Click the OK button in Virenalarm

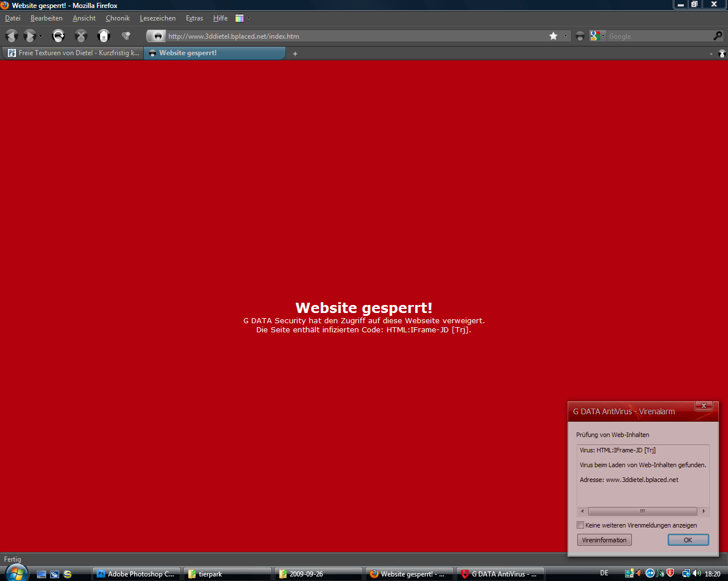coord(688,540)
